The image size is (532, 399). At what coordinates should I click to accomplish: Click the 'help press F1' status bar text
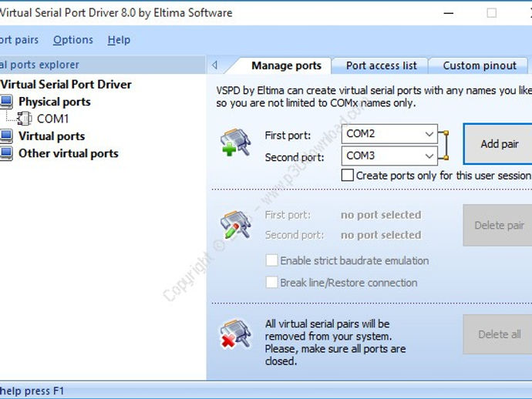[x=32, y=391]
